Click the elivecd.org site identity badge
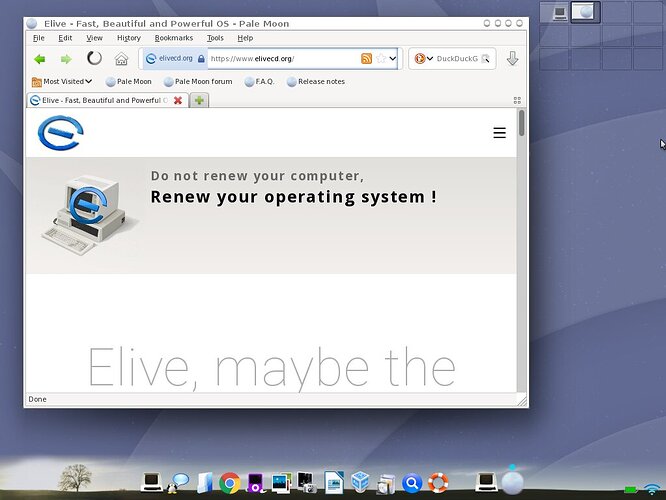Screen dimensions: 666x500 pos(175,59)
